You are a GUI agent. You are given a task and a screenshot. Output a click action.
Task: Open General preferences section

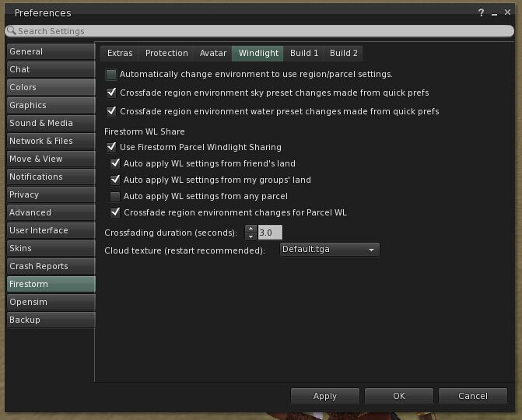(x=51, y=51)
